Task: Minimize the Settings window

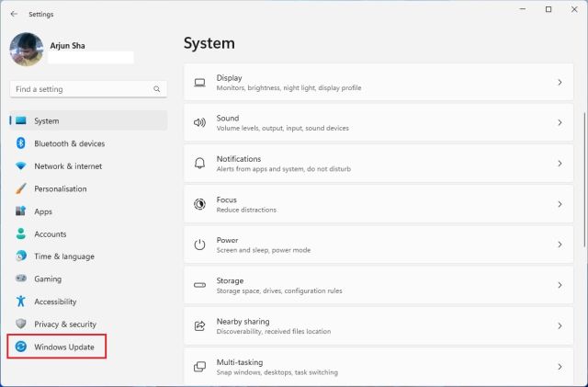Action: 523,9
